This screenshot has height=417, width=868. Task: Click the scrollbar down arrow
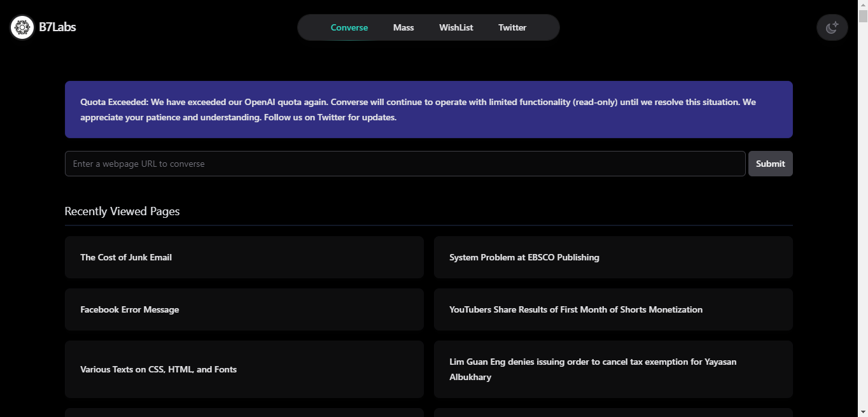[863, 412]
